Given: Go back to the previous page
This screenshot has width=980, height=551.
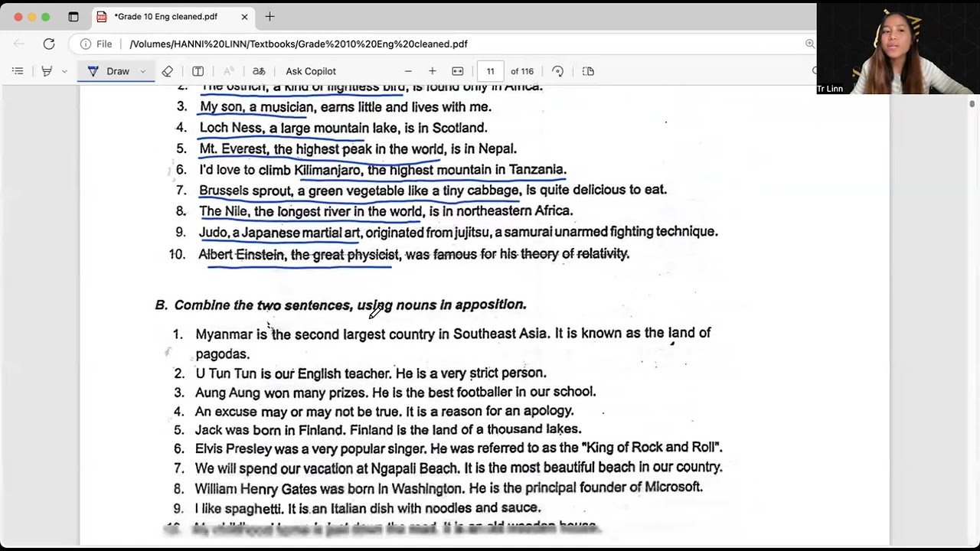Looking at the screenshot, I should 20,44.
